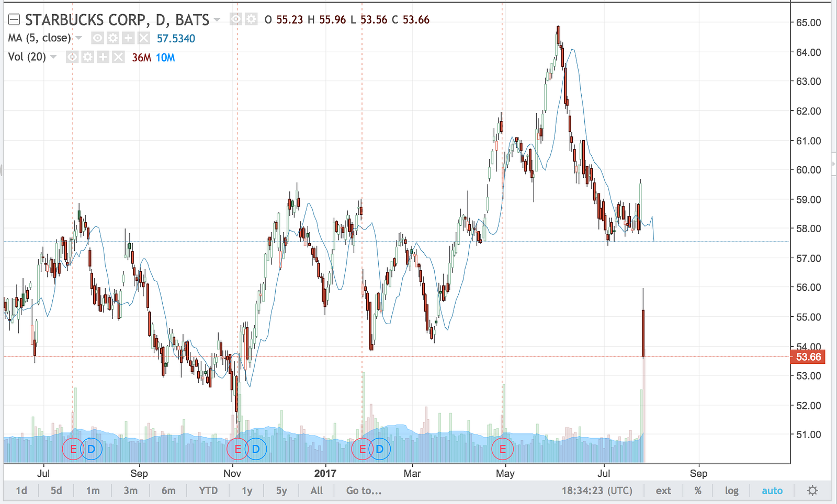Image resolution: width=837 pixels, height=504 pixels.
Task: Click the earnings E marker between 2017 and March
Action: tap(362, 449)
